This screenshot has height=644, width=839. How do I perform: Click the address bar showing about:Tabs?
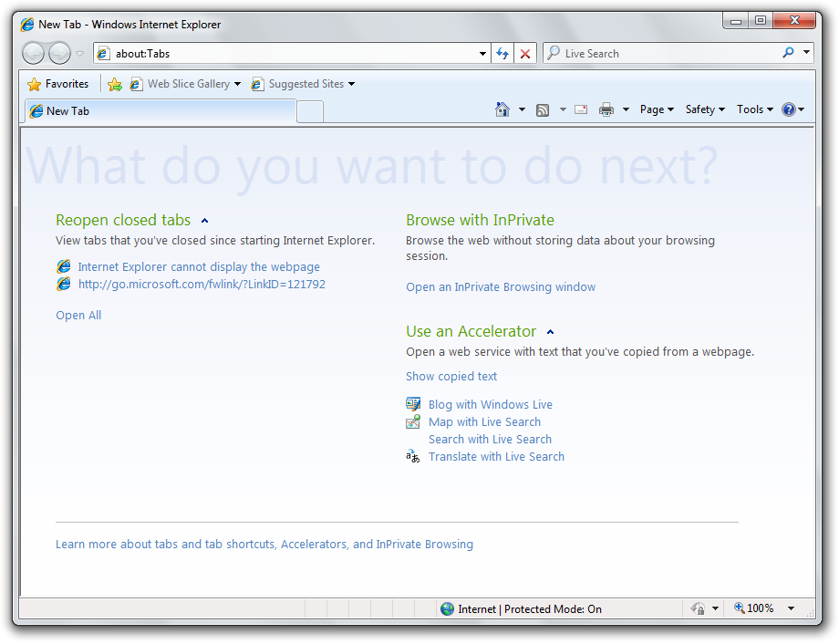click(x=292, y=54)
